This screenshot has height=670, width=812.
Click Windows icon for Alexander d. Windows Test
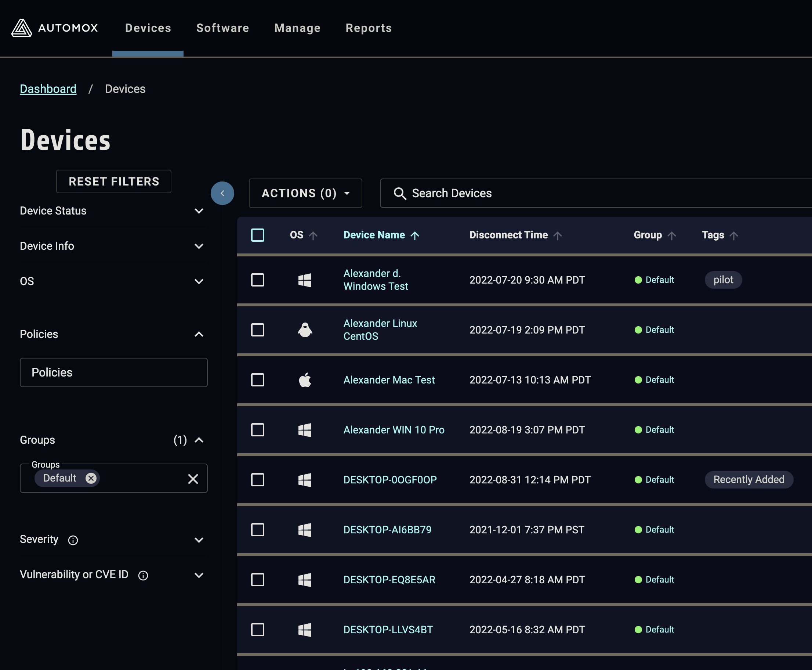pos(305,280)
